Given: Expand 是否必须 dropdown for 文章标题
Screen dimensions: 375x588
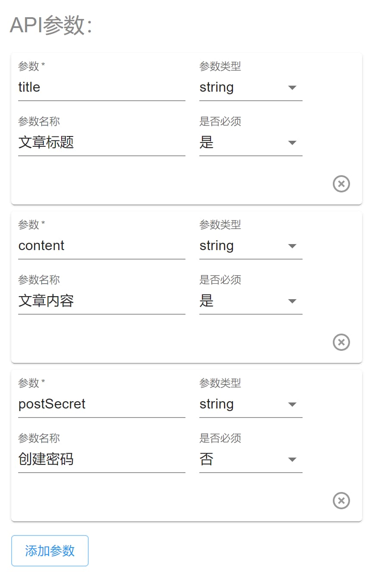Looking at the screenshot, I should pyautogui.click(x=251, y=142).
